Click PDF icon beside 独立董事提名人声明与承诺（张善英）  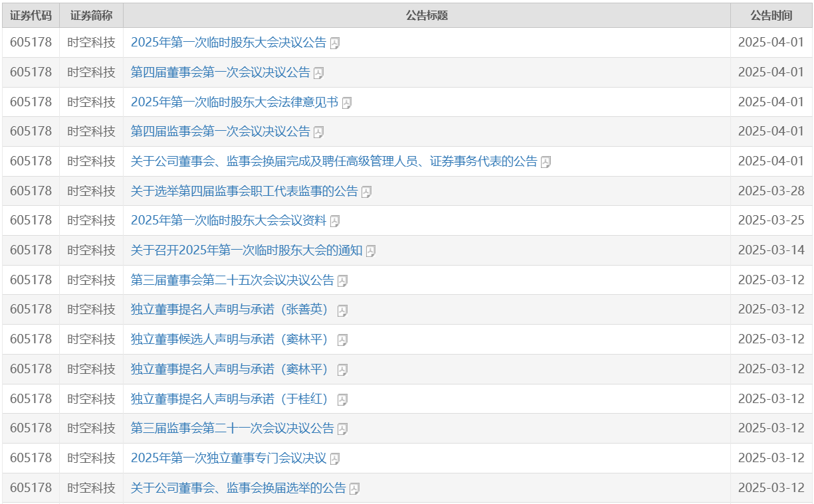tap(342, 310)
